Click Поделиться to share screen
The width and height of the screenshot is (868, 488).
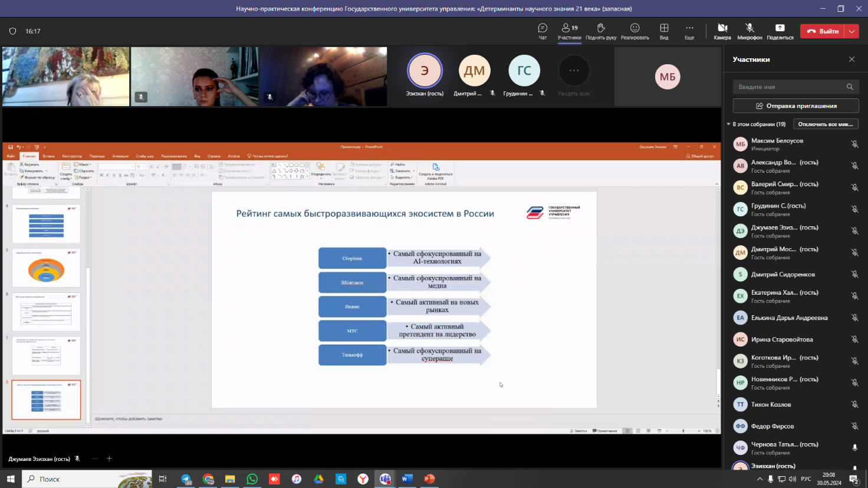click(780, 31)
